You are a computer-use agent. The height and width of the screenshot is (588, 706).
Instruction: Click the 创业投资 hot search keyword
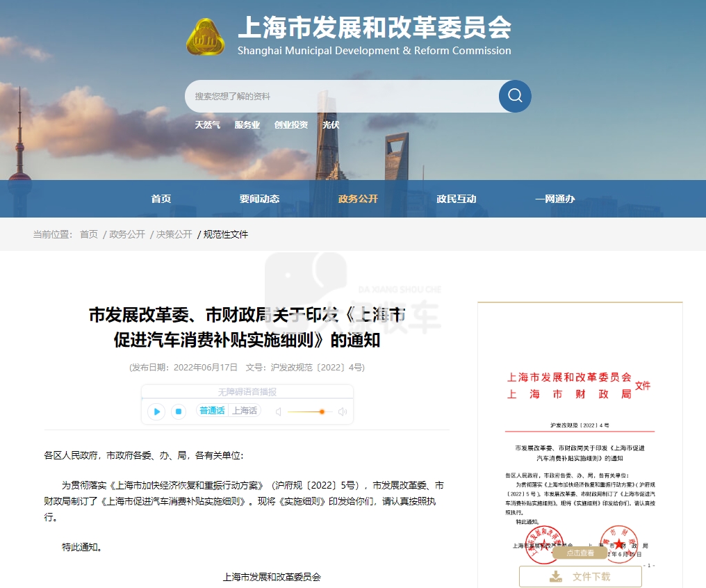tap(290, 125)
